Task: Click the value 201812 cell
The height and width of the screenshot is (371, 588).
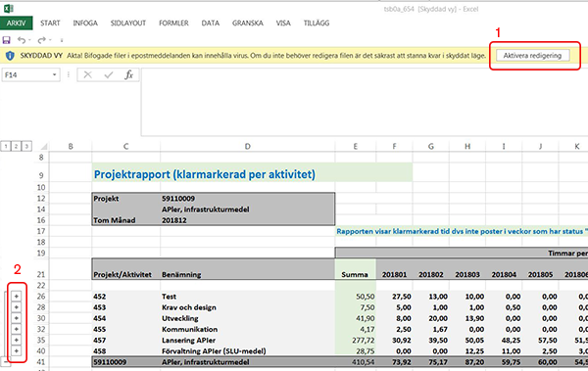Action: pos(248,220)
